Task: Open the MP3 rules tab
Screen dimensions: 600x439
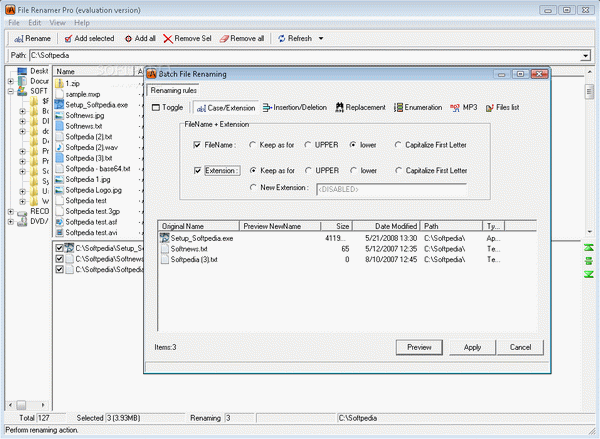Action: (463, 108)
